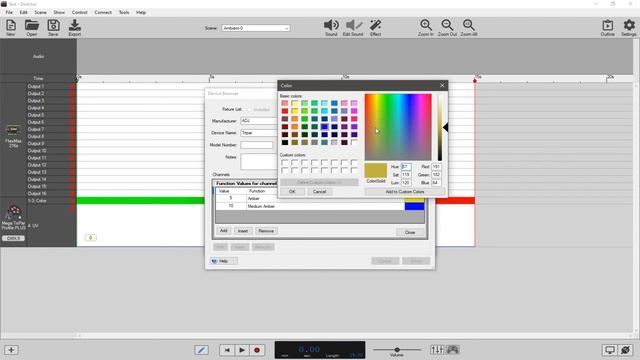Rewind to start with the skip-back button
640x360 pixels.
pos(227,350)
